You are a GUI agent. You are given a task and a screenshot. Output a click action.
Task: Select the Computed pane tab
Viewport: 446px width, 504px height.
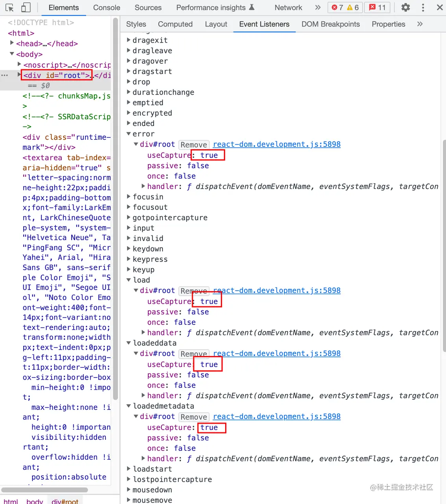175,24
